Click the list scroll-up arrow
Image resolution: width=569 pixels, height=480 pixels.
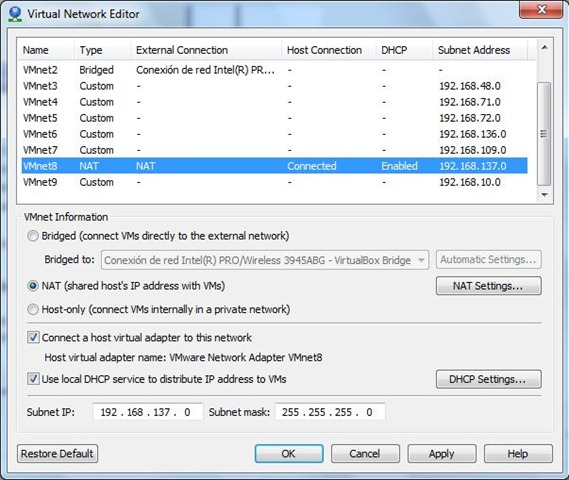click(544, 48)
